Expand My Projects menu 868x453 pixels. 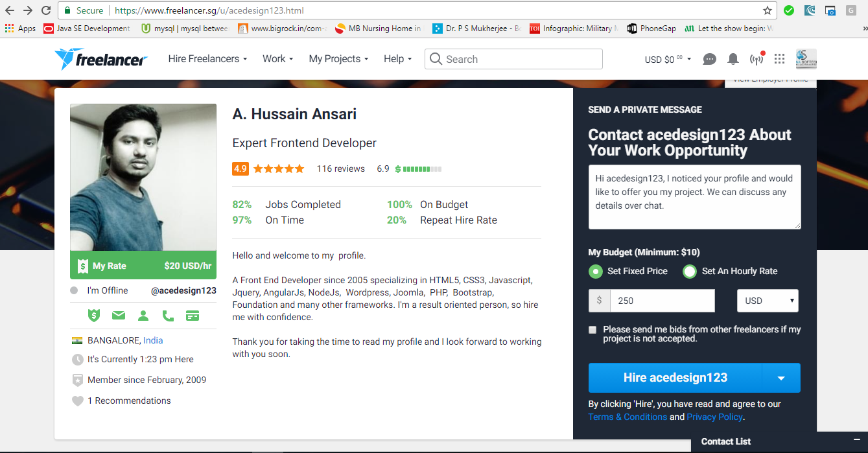pos(338,59)
